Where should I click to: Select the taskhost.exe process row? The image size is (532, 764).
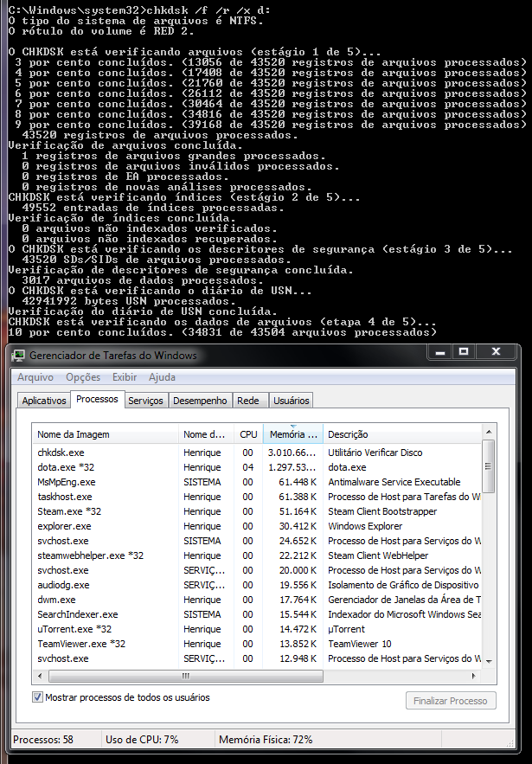click(257, 497)
